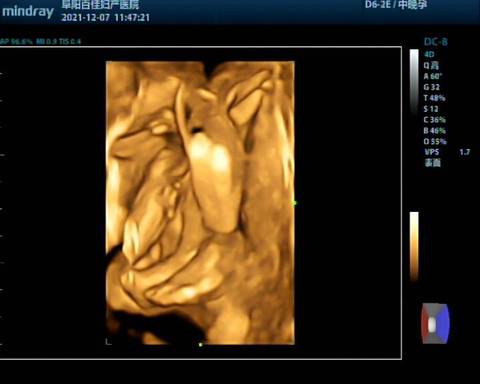Click the 'DC-8' model label
This screenshot has height=384, width=480.
tap(436, 42)
